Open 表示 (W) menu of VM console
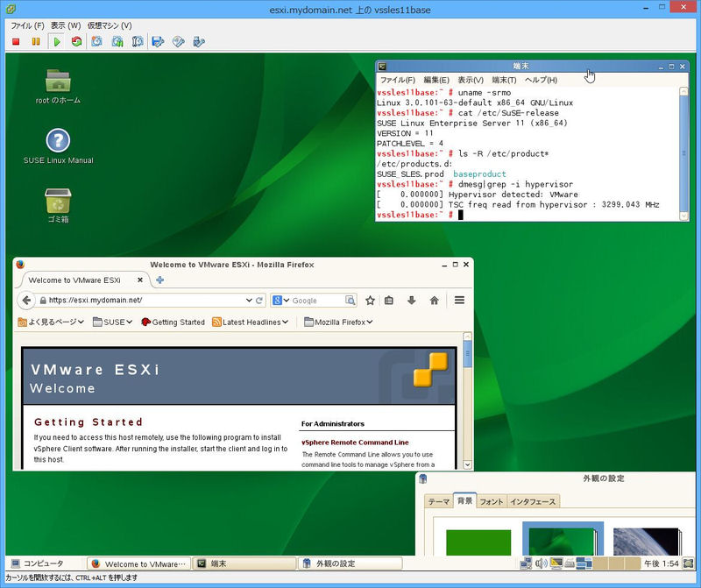The width and height of the screenshot is (701, 588). tap(65, 25)
